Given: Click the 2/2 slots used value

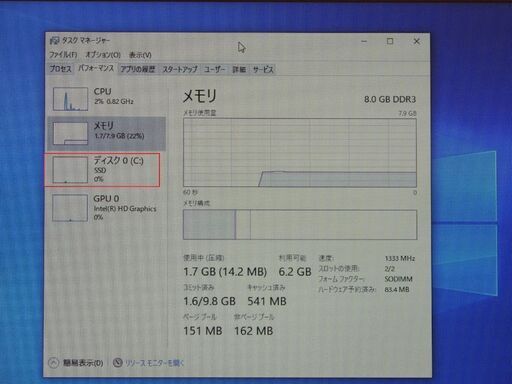Looking at the screenshot, I should point(389,269).
